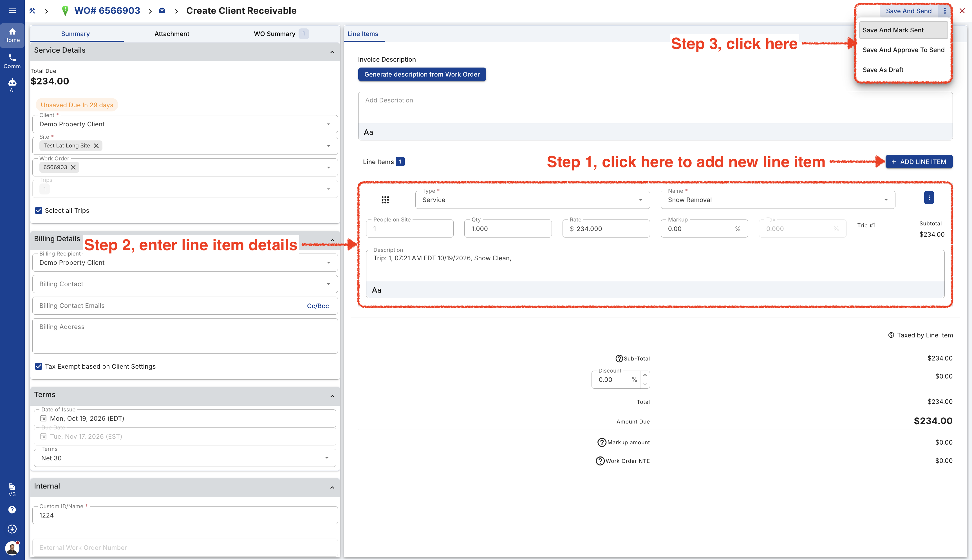Open the line item Type dropdown
Screen dimensions: 972x560
click(532, 200)
